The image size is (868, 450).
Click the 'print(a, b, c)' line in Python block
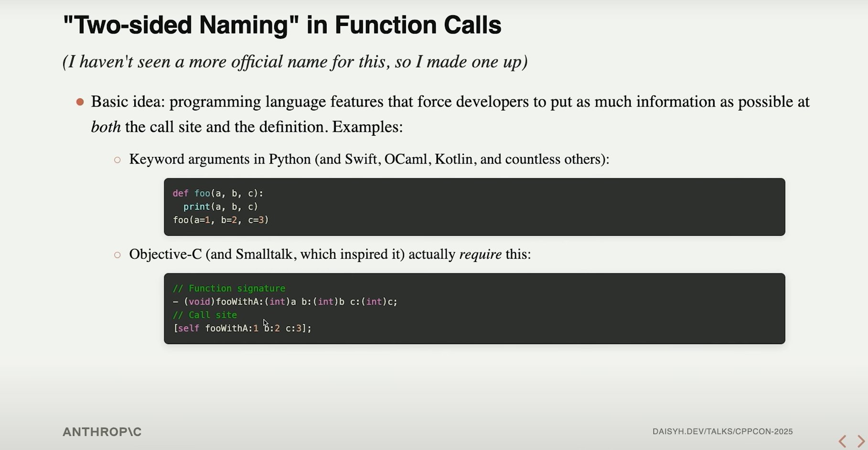click(220, 207)
